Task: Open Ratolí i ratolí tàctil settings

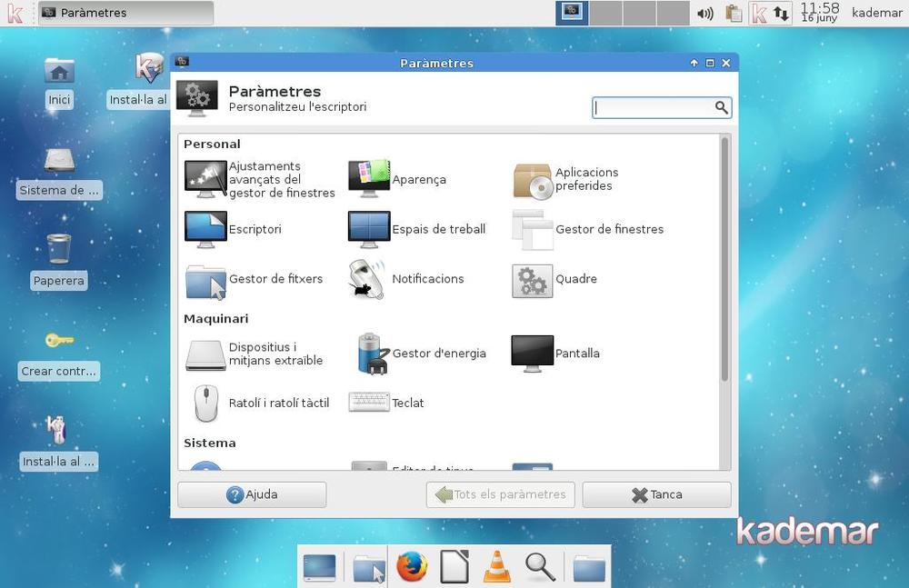Action: [205, 403]
